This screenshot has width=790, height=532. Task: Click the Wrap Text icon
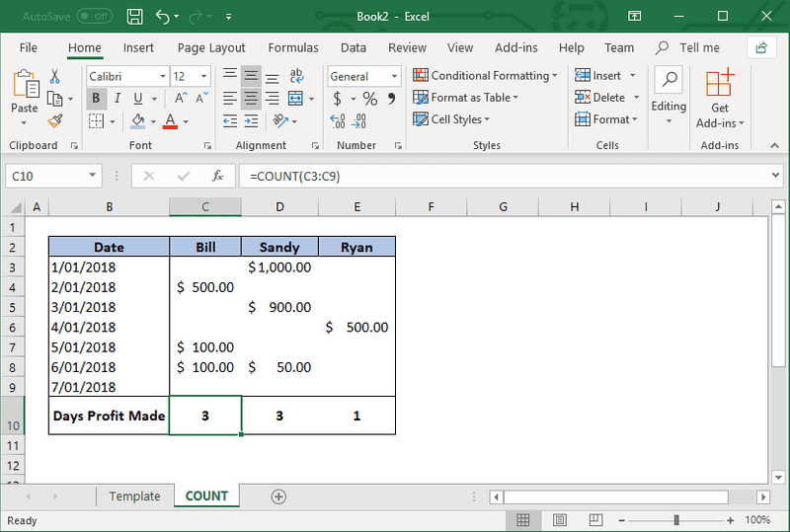296,76
